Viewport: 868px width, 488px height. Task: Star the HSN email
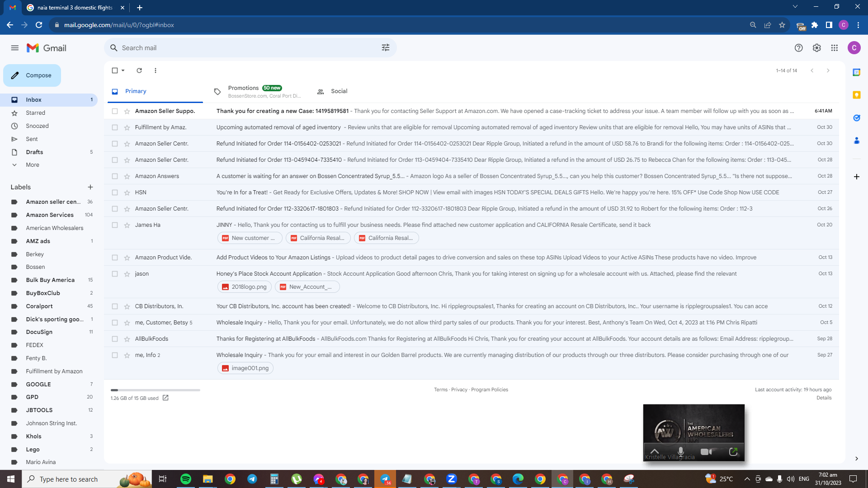pos(127,192)
